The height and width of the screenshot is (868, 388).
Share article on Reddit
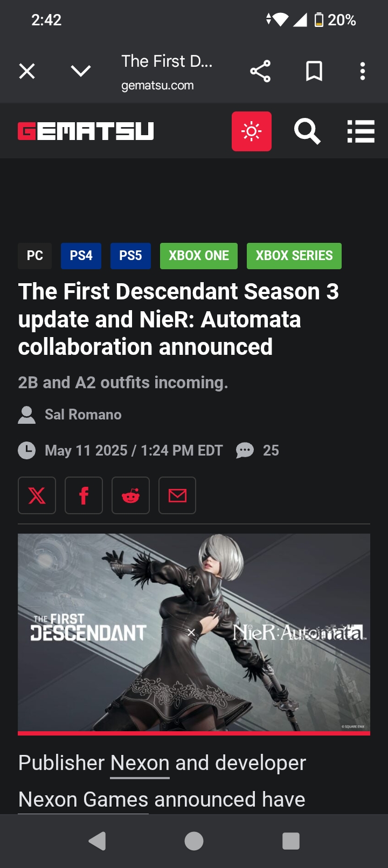130,495
